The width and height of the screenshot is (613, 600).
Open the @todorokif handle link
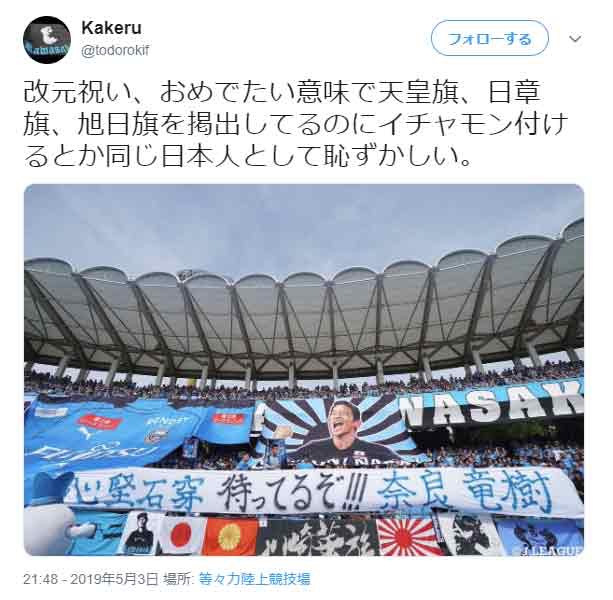coord(115,51)
